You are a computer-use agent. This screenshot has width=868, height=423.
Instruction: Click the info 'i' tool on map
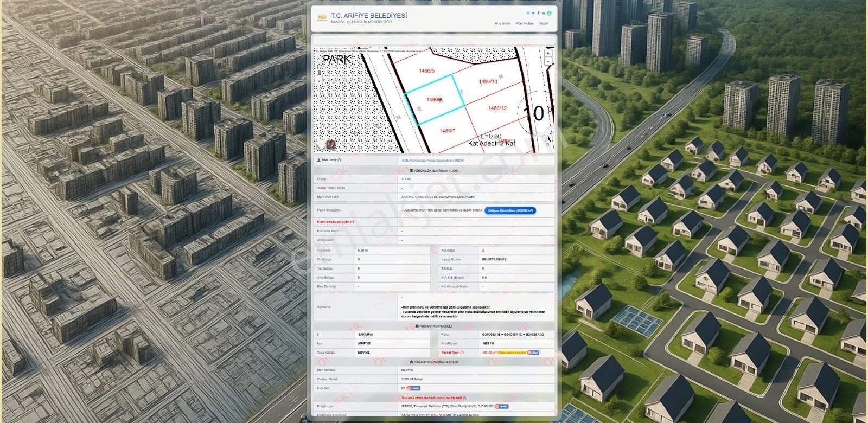click(319, 81)
